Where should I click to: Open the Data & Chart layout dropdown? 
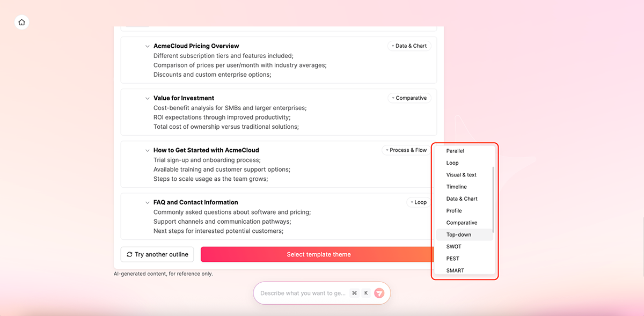pos(409,46)
